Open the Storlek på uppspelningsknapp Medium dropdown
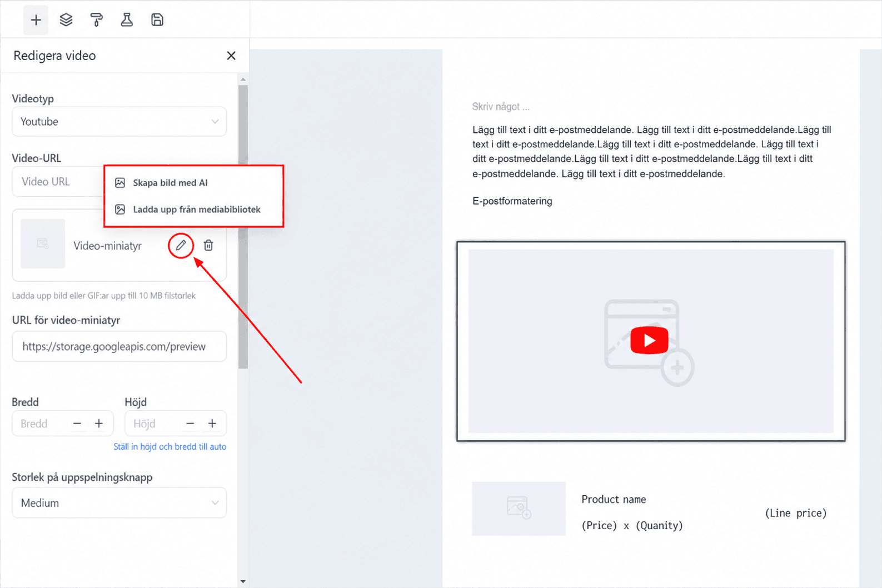882x588 pixels. pos(119,503)
